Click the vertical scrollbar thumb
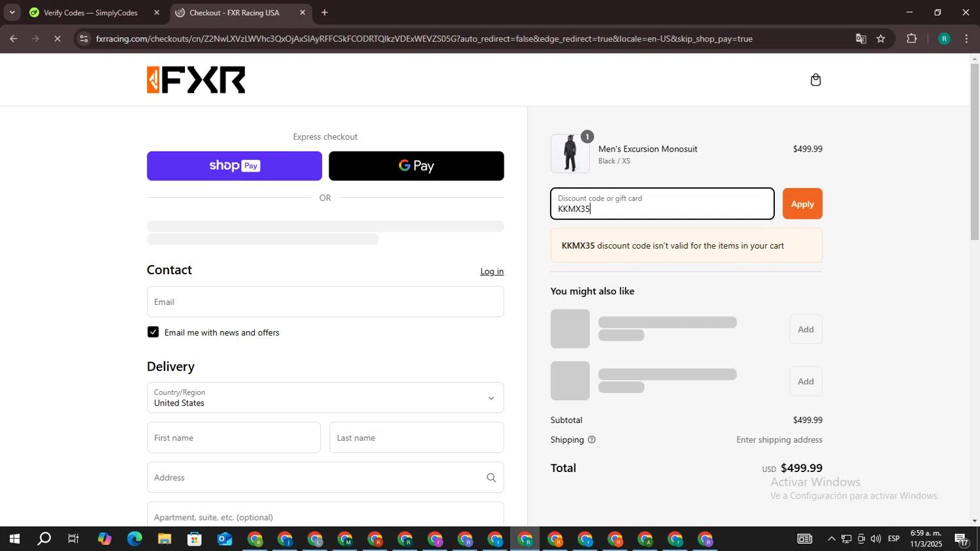This screenshot has width=980, height=551. point(975,151)
